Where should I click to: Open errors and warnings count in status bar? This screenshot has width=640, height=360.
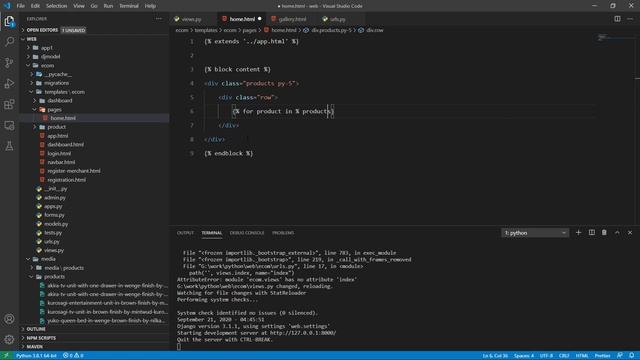click(73, 356)
